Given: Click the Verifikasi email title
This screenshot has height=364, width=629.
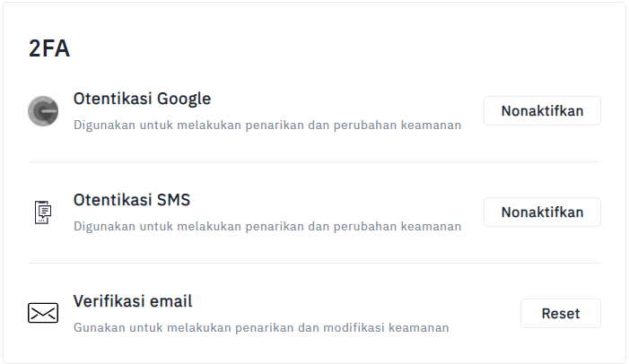Looking at the screenshot, I should (x=133, y=301).
